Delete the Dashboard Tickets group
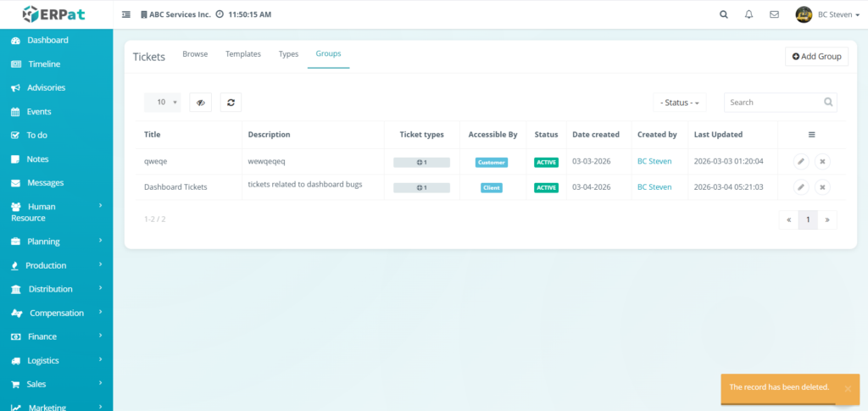Image resolution: width=868 pixels, height=411 pixels. click(x=822, y=187)
